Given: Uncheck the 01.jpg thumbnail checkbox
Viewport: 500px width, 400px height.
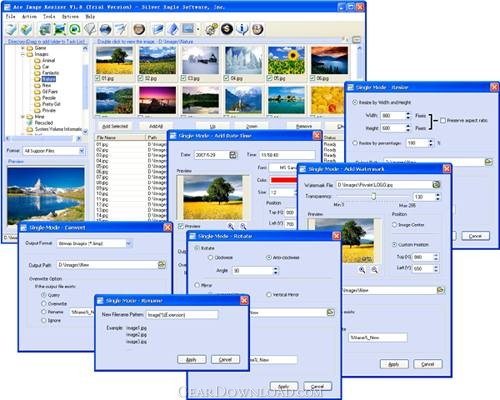Looking at the screenshot, I should click(98, 78).
